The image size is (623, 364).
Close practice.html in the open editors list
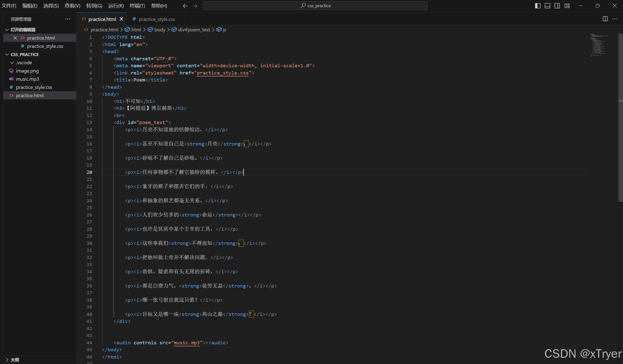click(15, 38)
